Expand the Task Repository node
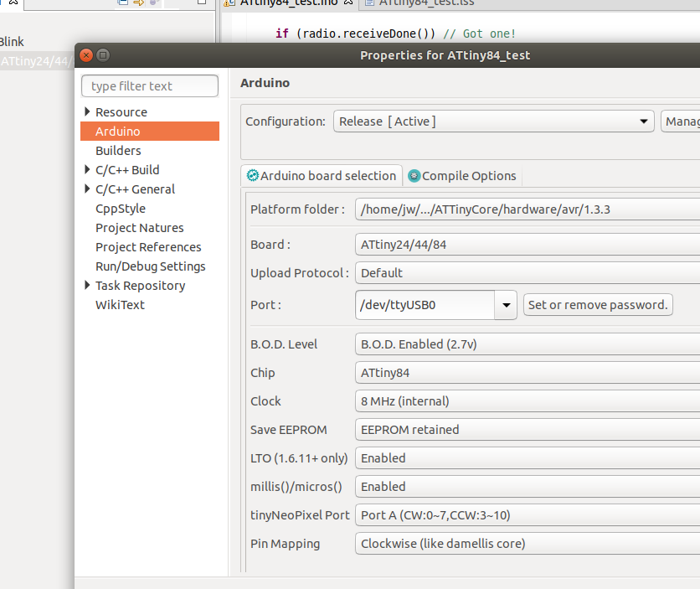The image size is (700, 589). (x=87, y=285)
